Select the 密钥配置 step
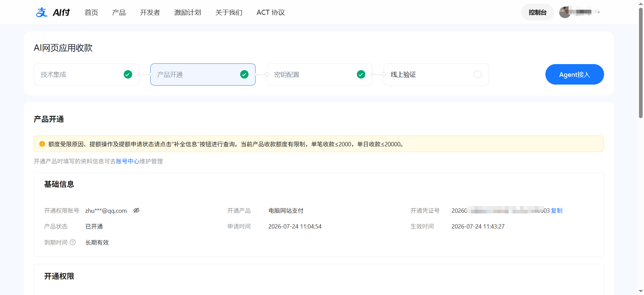This screenshot has height=295, width=644. point(320,75)
